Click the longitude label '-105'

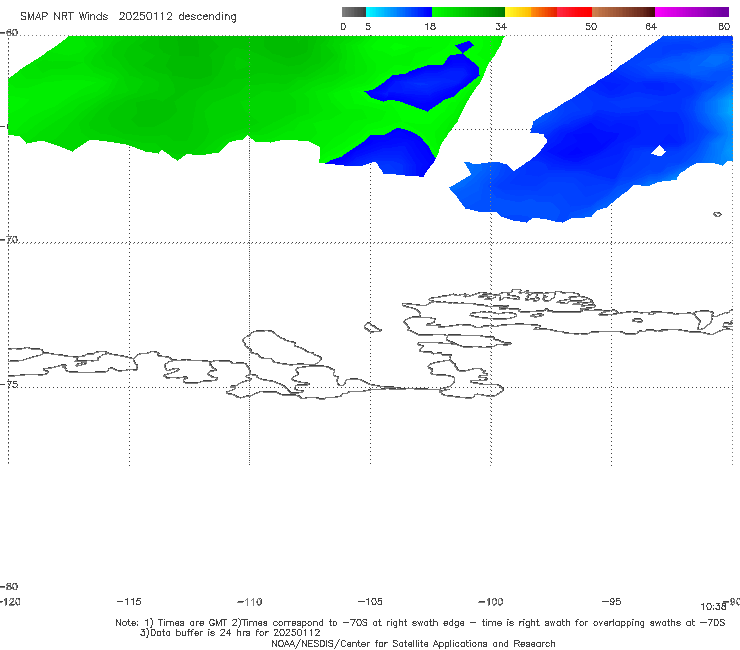[x=370, y=601]
